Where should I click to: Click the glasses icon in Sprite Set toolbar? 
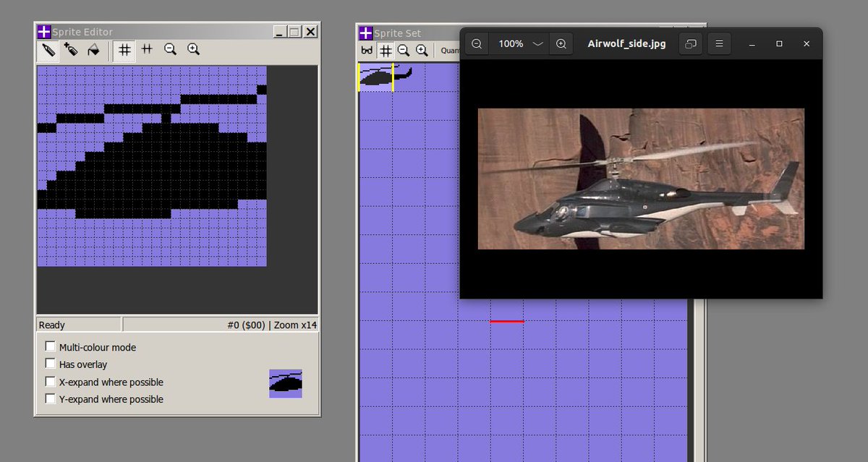(x=367, y=51)
